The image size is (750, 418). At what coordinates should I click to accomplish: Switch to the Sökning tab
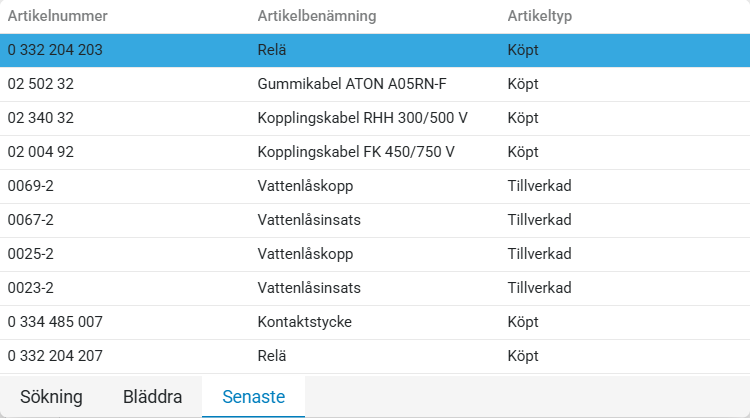(51, 396)
